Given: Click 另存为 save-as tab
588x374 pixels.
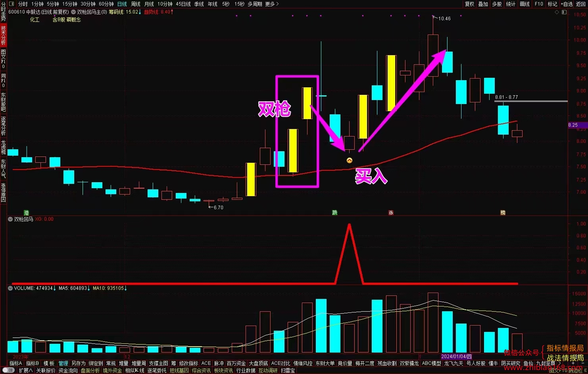Looking at the screenshot, I should click(79, 363).
